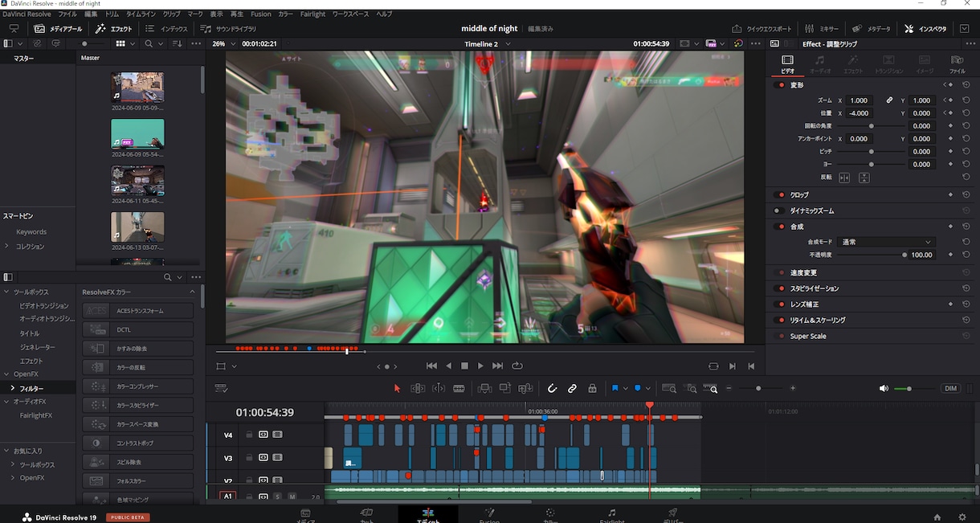Toggle the エフェクト panel button

tap(113, 28)
